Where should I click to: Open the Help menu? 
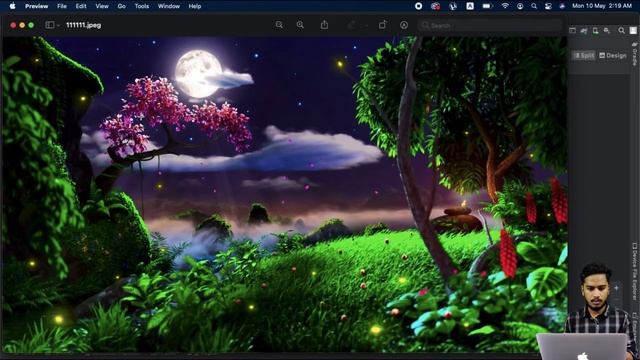point(195,6)
